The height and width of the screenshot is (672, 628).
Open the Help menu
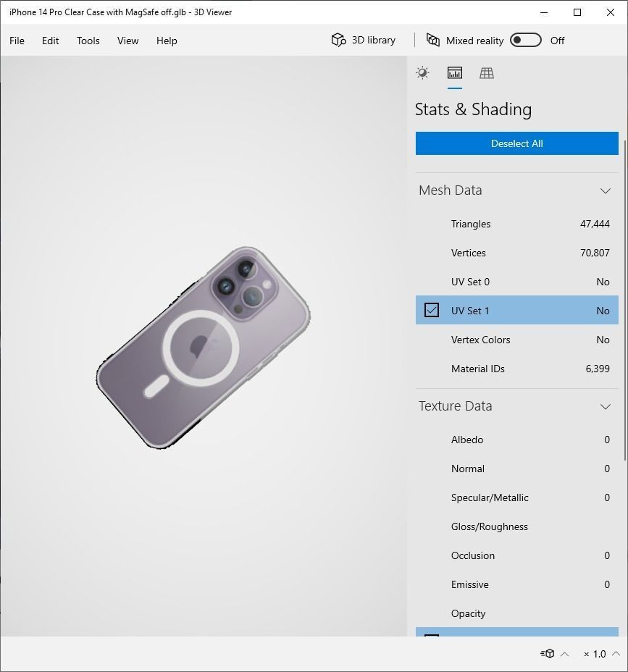point(167,41)
